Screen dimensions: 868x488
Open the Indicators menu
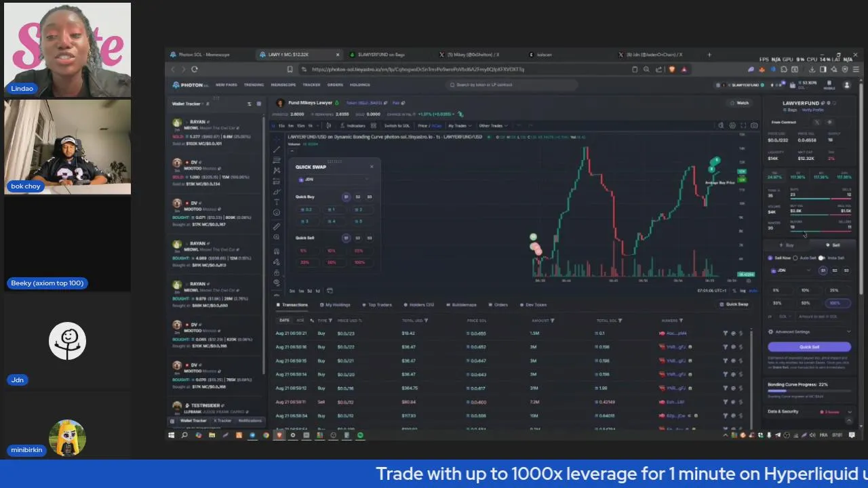coord(353,125)
